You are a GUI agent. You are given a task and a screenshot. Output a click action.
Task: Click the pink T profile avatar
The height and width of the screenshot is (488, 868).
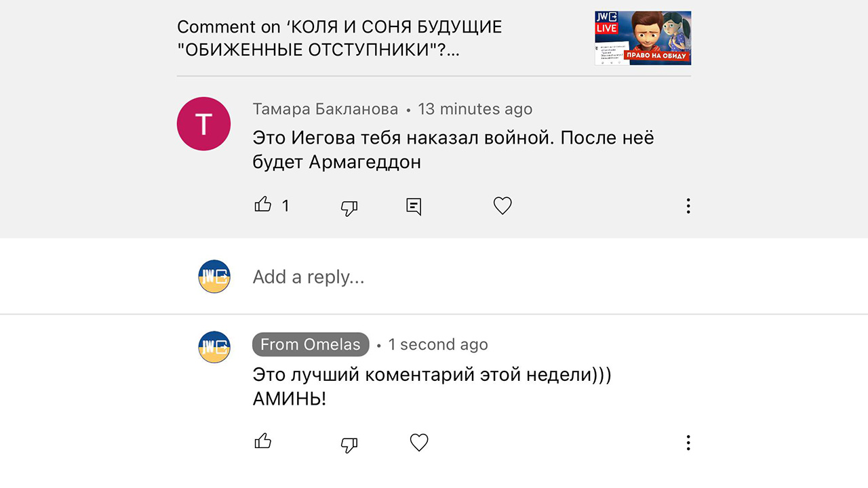pyautogui.click(x=203, y=123)
